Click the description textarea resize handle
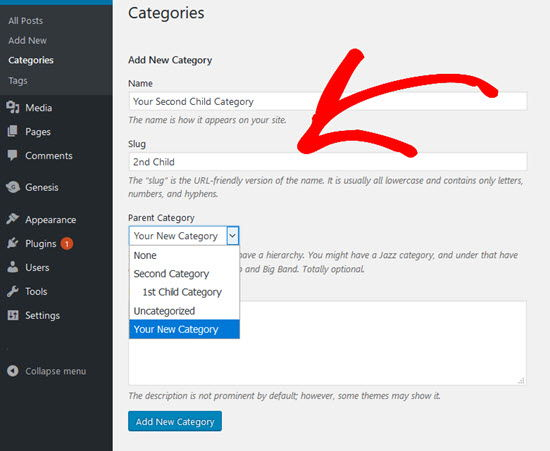The width and height of the screenshot is (550, 451). pyautogui.click(x=521, y=381)
